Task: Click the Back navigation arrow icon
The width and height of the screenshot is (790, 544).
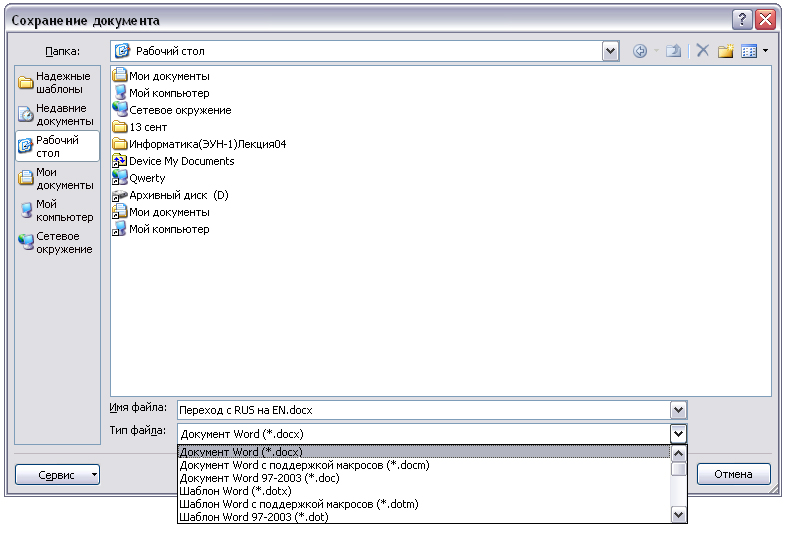Action: [x=640, y=51]
